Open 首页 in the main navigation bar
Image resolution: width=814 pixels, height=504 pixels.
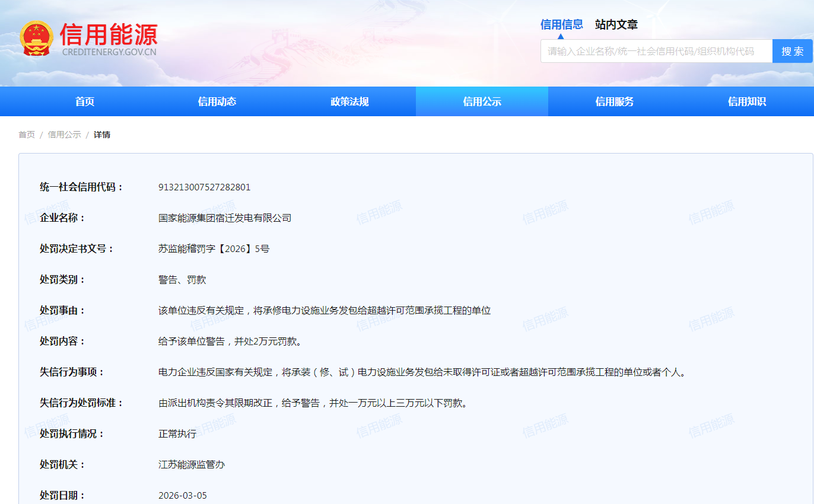[85, 101]
